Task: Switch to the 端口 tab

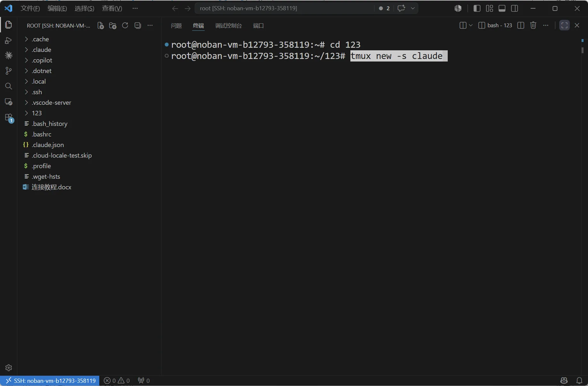Action: click(x=258, y=26)
